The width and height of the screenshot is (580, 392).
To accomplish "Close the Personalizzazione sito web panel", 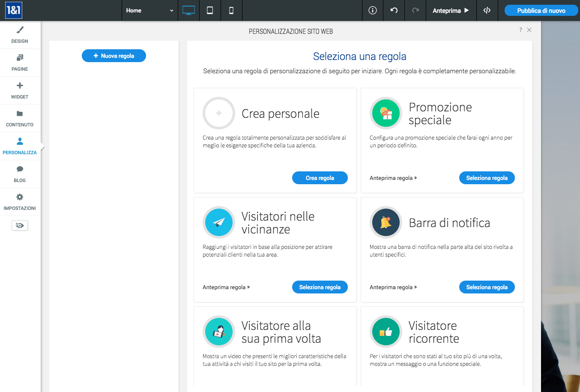I will pyautogui.click(x=529, y=30).
